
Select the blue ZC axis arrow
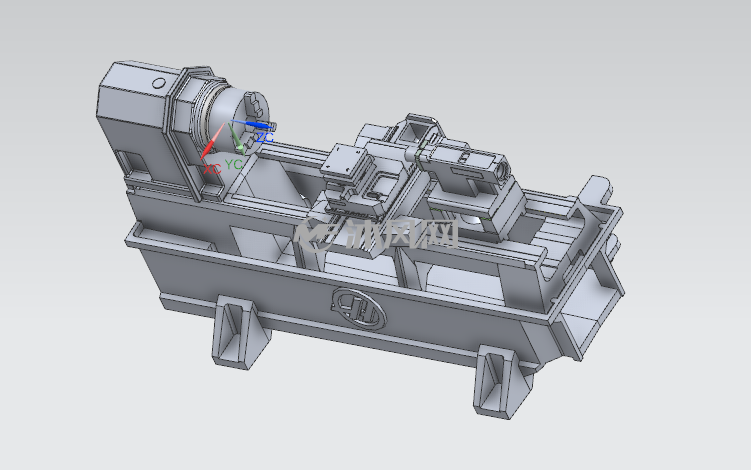(x=251, y=124)
